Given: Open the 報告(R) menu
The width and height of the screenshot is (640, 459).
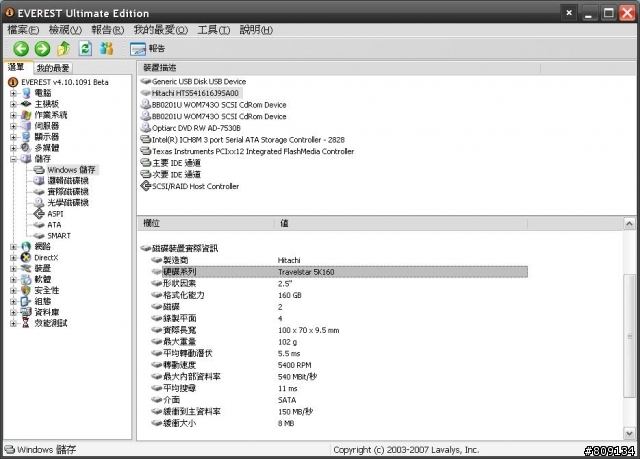Looking at the screenshot, I should pyautogui.click(x=108, y=30).
